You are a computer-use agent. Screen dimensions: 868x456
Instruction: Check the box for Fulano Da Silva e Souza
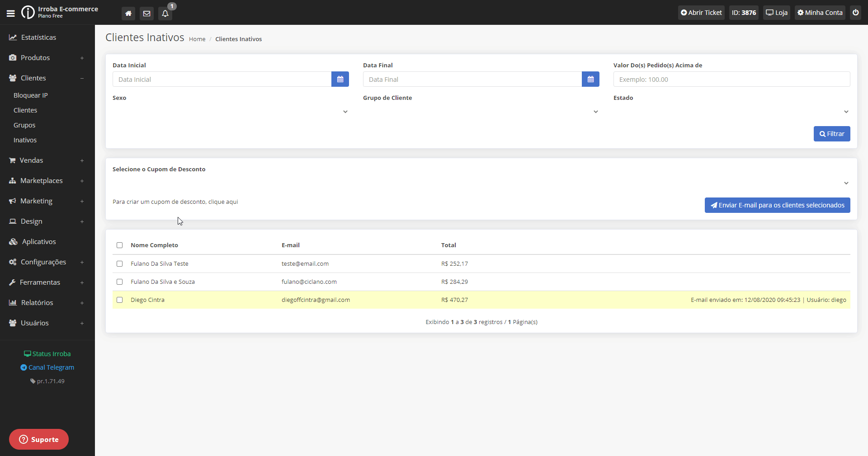120,282
